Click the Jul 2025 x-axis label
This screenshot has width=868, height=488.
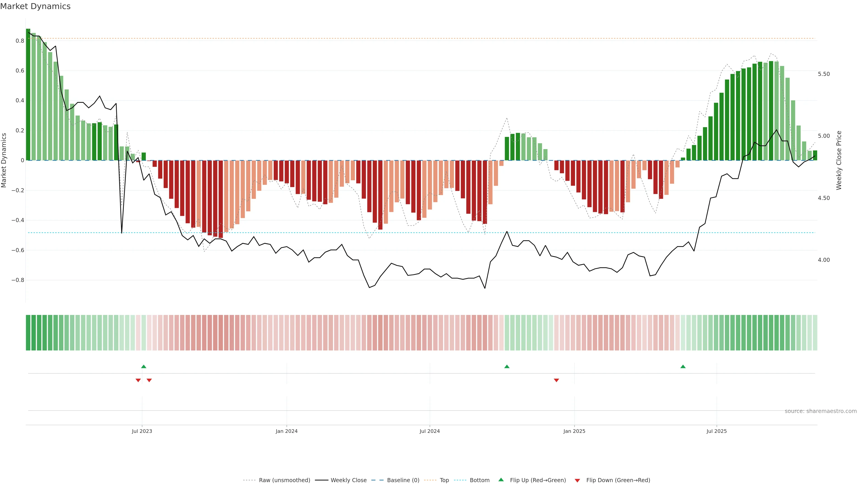pyautogui.click(x=716, y=431)
